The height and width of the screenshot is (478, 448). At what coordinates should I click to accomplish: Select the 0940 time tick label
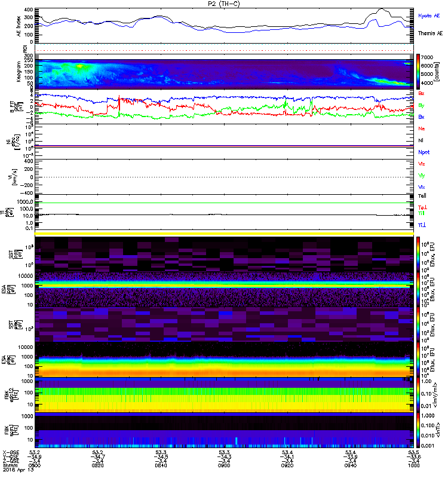[350, 466]
